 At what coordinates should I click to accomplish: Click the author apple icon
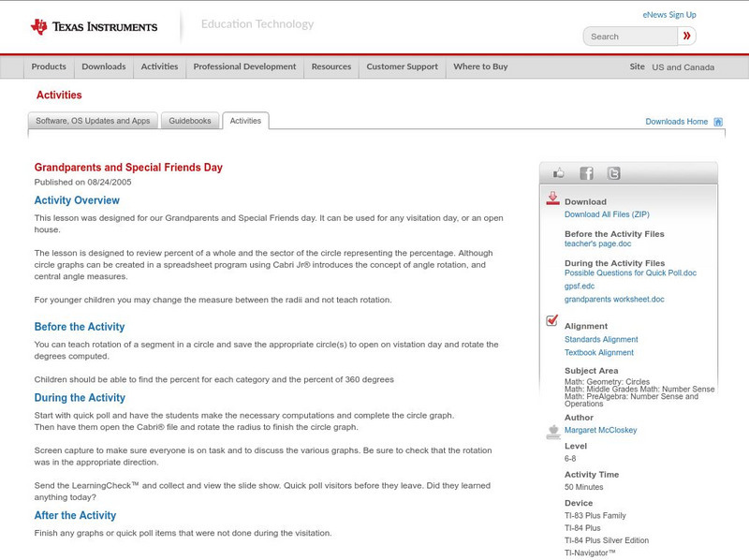click(553, 432)
